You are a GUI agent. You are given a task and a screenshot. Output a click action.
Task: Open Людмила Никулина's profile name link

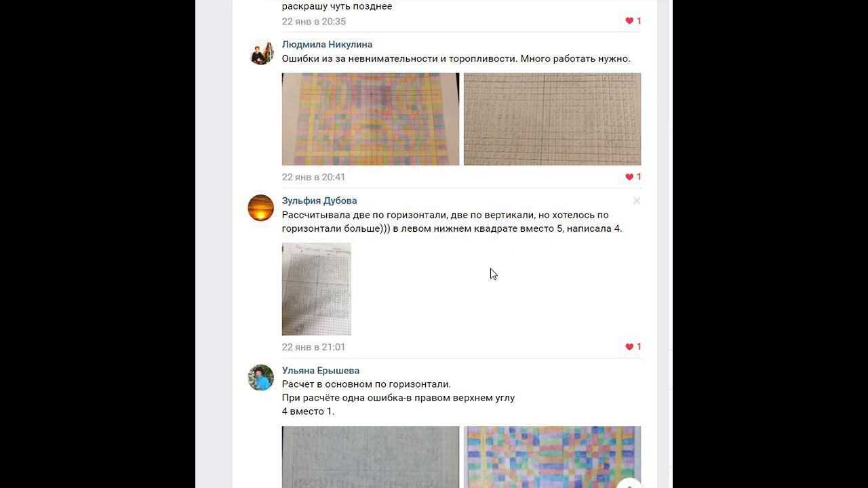[327, 44]
